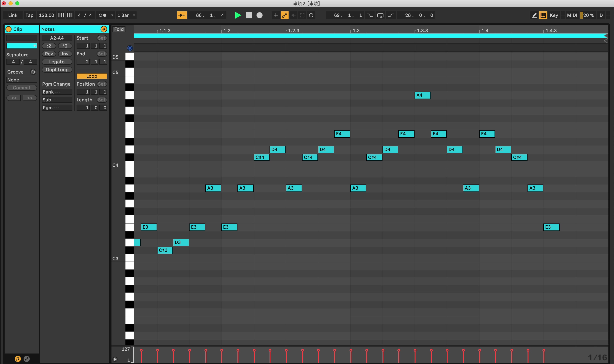Image resolution: width=614 pixels, height=364 pixels.
Task: Toggle MIDI Map Mode
Action: coord(572,15)
